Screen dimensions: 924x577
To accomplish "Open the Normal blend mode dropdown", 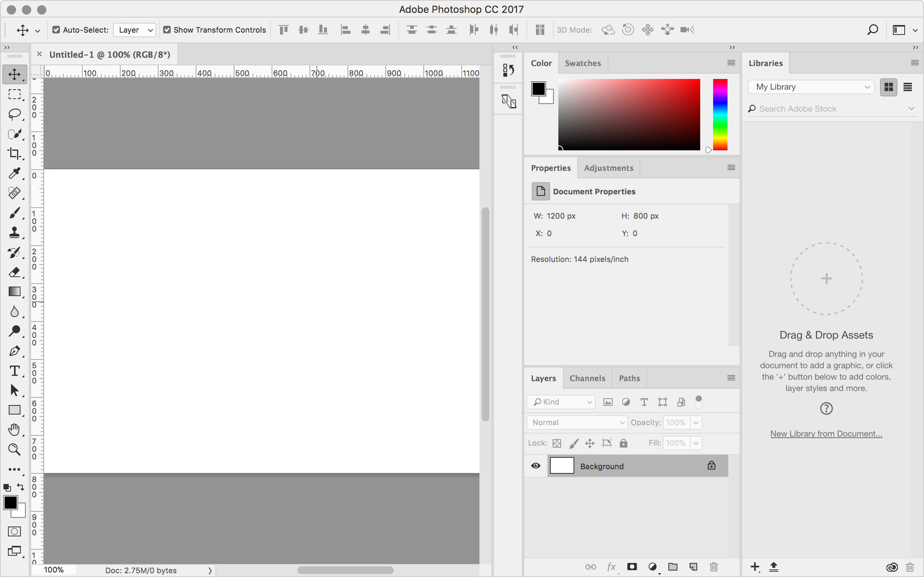I will [x=577, y=423].
